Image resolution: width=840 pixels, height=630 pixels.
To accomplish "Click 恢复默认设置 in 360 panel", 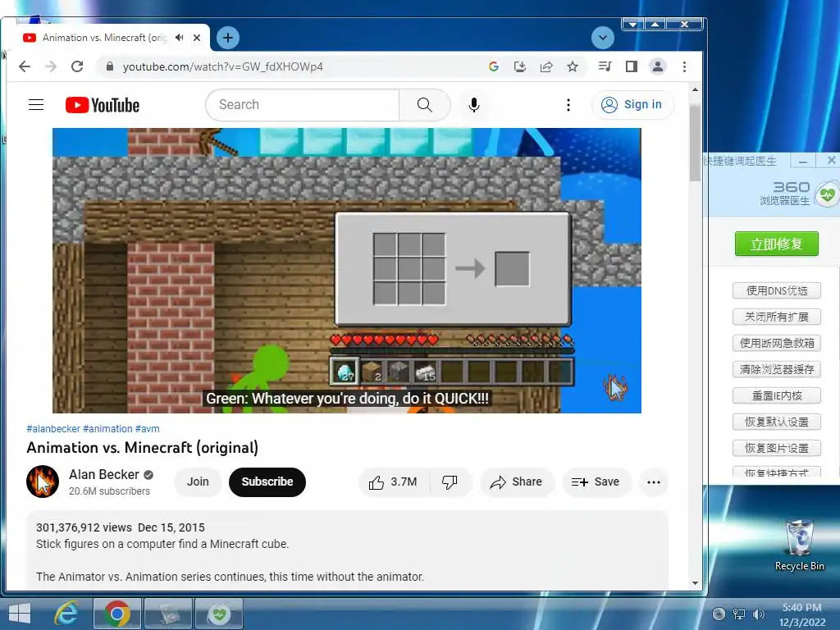I will click(x=776, y=422).
